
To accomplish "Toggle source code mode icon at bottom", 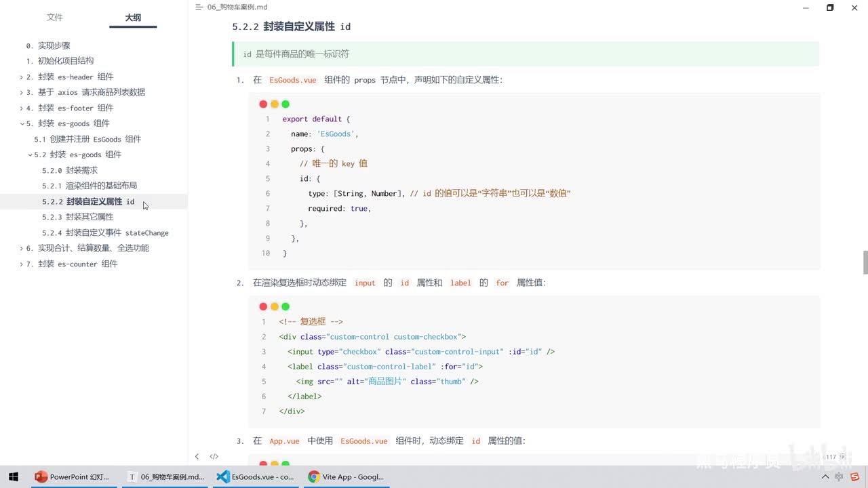I will click(214, 457).
